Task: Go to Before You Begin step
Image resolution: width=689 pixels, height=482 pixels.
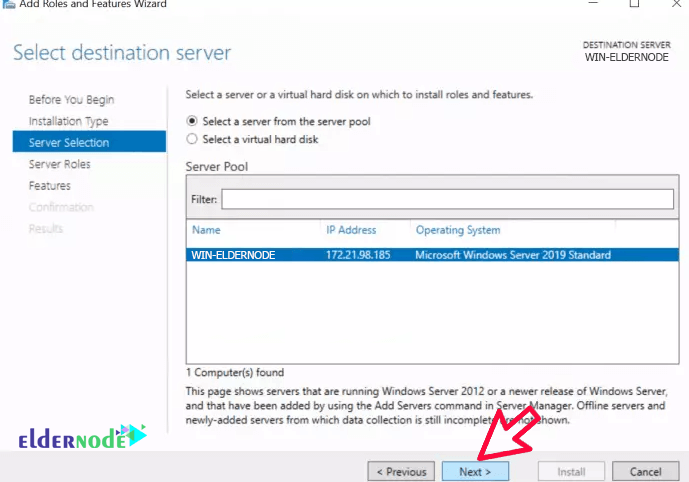Action: pos(71,100)
